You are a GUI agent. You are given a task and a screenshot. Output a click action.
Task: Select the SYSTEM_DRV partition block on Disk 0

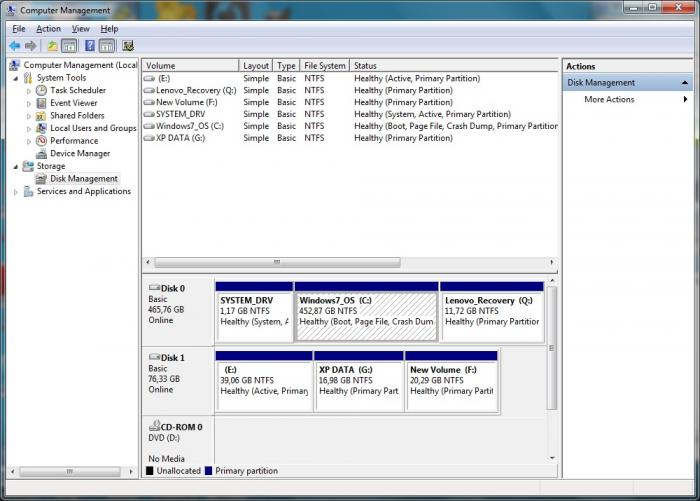click(x=254, y=312)
